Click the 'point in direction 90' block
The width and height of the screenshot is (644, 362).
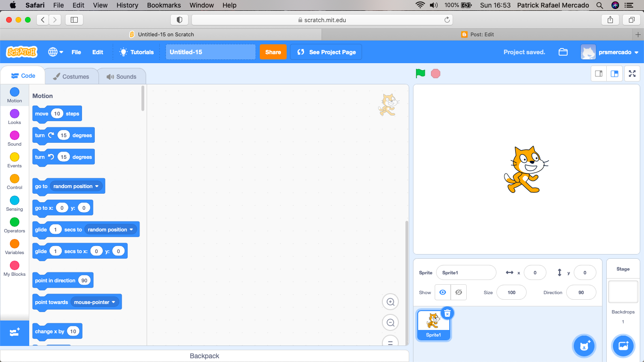click(x=63, y=280)
